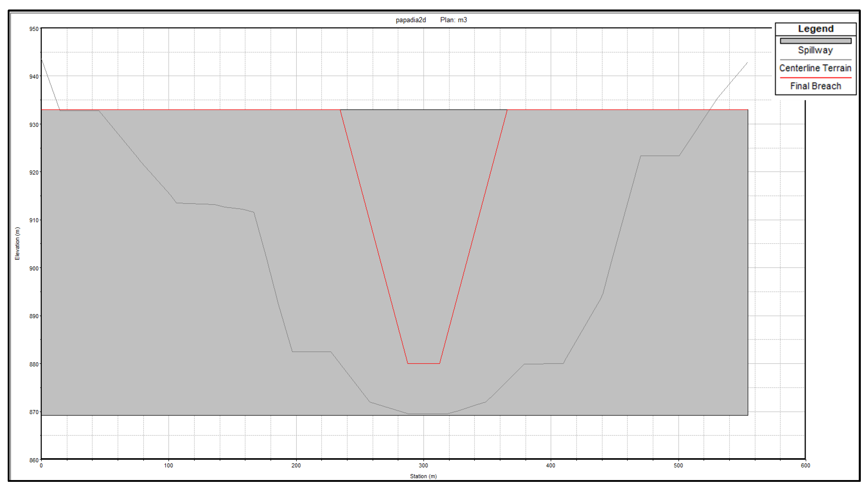Click the black dam crest line above breach
868x488 pixels.
click(x=424, y=110)
